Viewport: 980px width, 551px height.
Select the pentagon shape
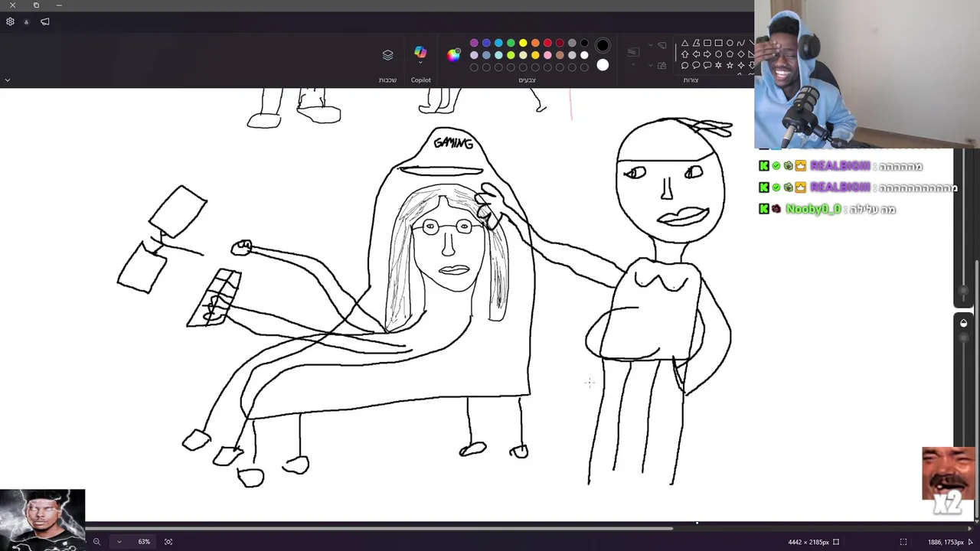[730, 54]
